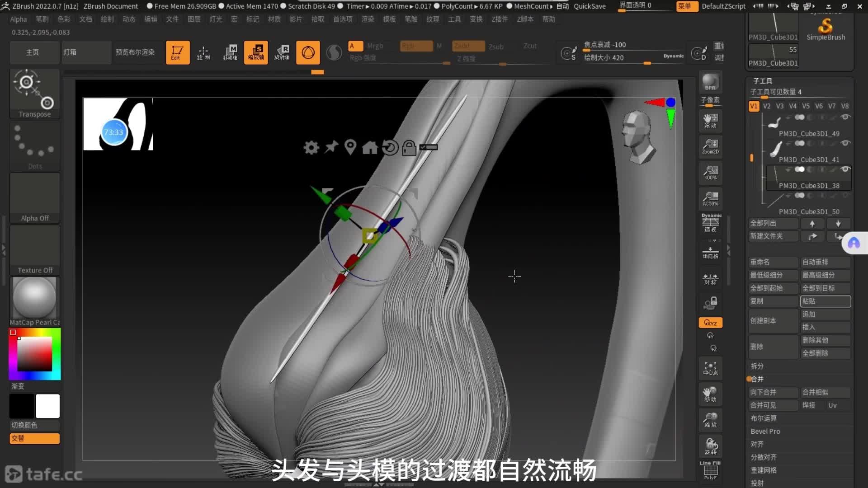
Task: Open the Z插件 menu
Action: click(500, 19)
